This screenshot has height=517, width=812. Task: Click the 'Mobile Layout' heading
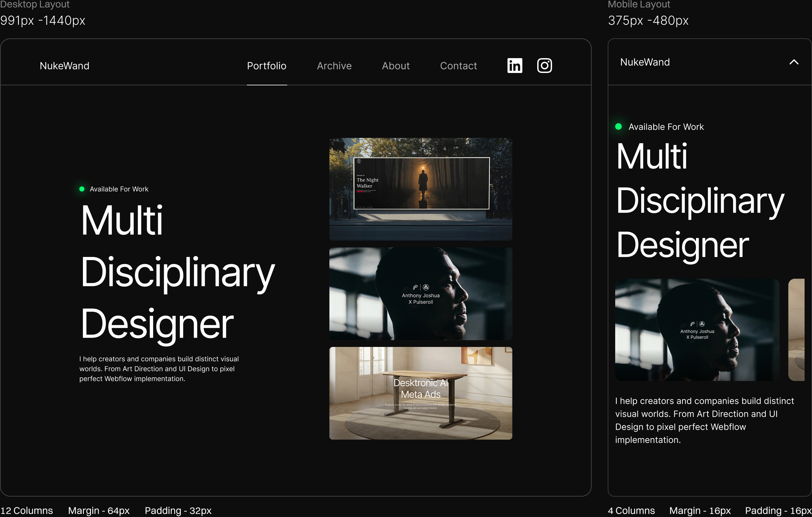(x=639, y=4)
